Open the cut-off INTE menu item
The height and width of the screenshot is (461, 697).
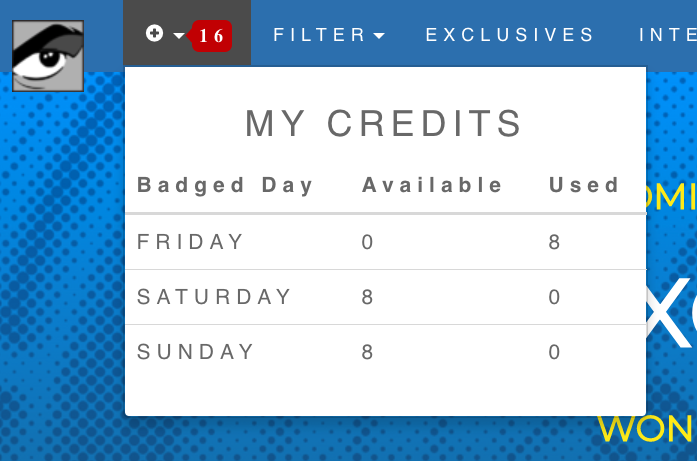668,35
